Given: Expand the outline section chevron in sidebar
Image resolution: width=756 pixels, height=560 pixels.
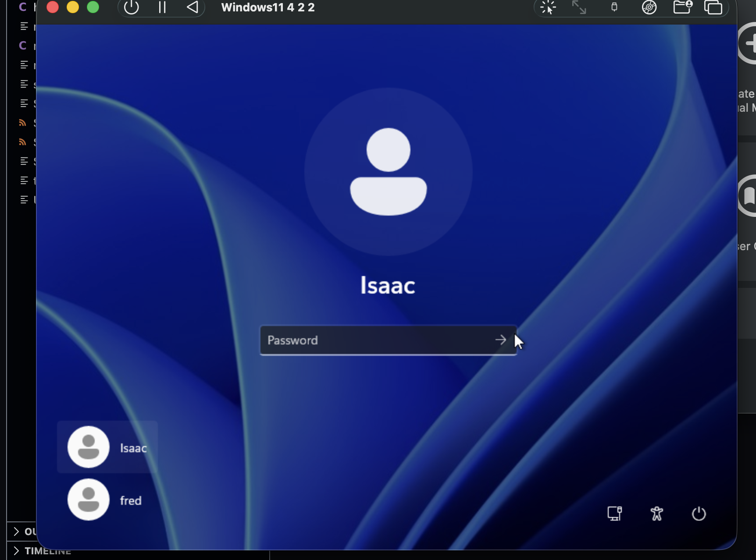Looking at the screenshot, I should coord(17,532).
